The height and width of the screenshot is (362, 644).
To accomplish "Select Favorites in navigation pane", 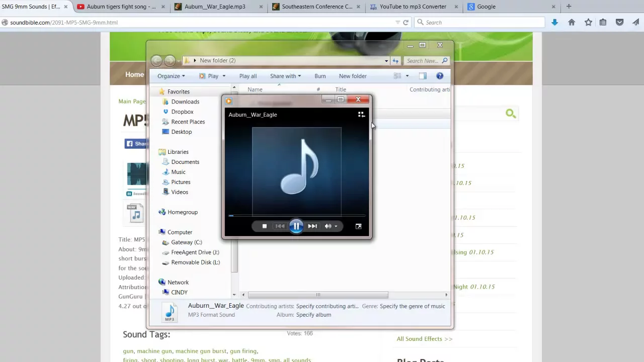I will [179, 92].
